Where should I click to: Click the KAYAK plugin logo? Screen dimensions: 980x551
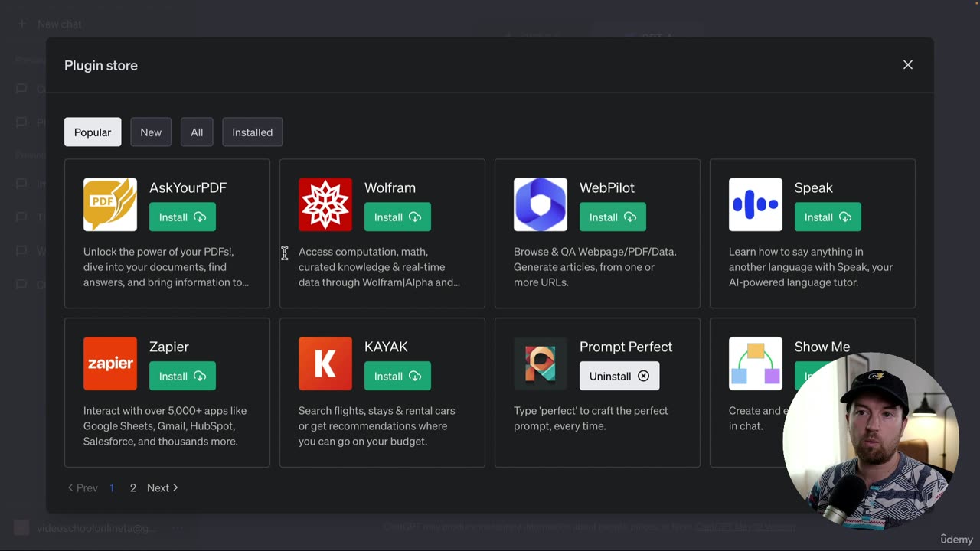point(325,364)
